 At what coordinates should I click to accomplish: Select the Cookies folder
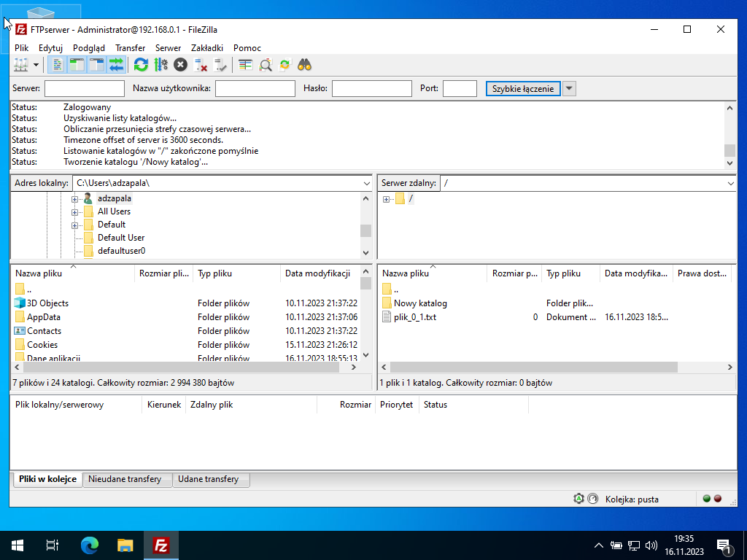pyautogui.click(x=42, y=344)
